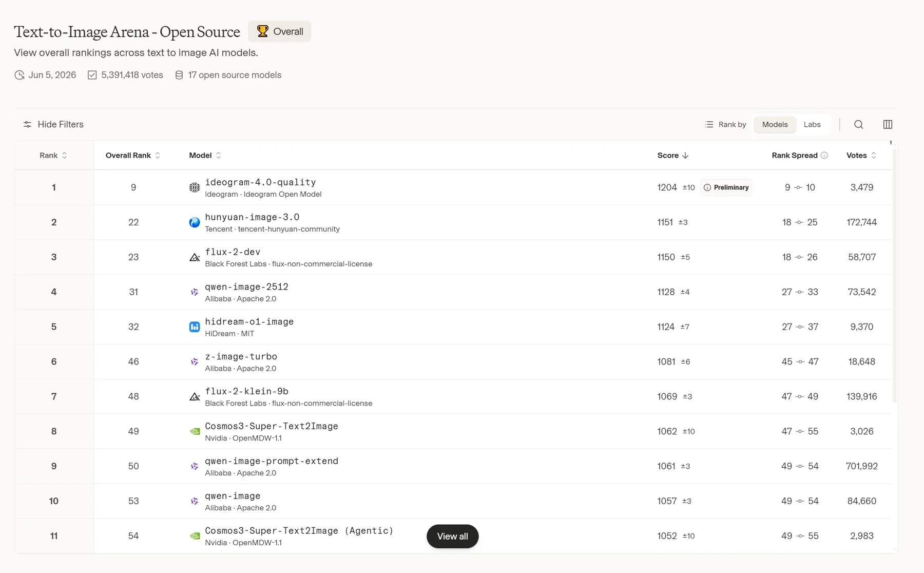Click 'HiDream · MIT' license text

point(229,334)
